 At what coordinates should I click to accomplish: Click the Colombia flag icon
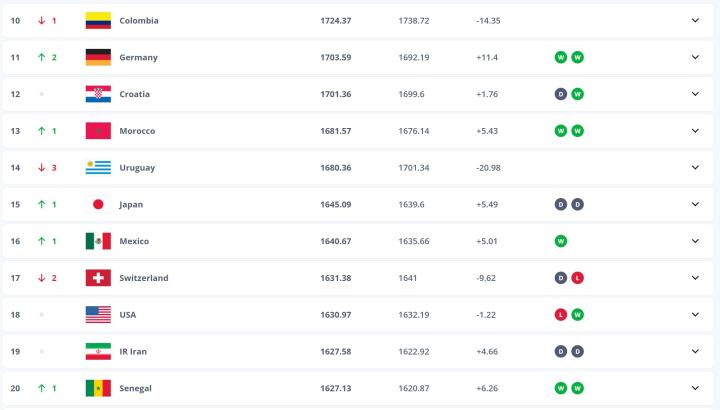[x=98, y=20]
